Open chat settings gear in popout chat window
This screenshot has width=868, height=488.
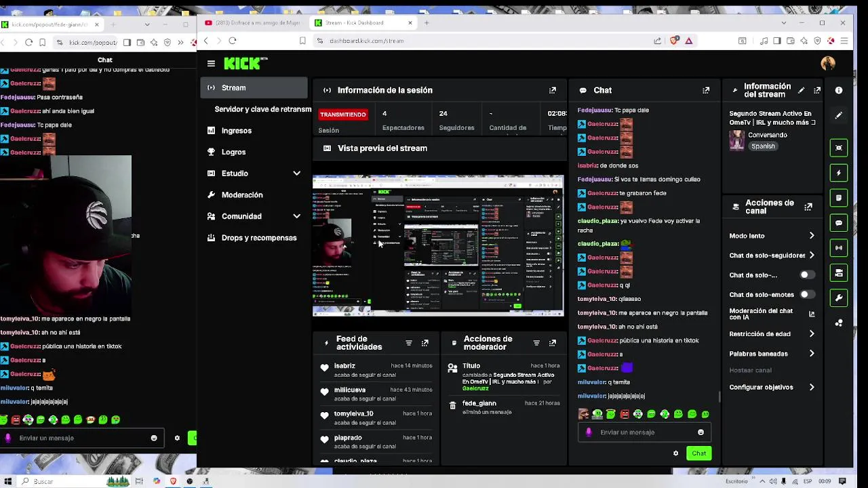tap(177, 438)
